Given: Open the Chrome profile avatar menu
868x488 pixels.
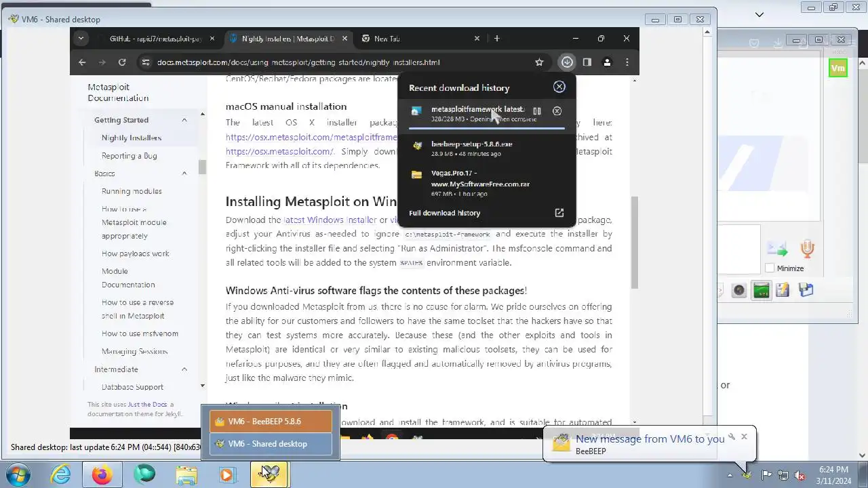Looking at the screenshot, I should pos(607,62).
